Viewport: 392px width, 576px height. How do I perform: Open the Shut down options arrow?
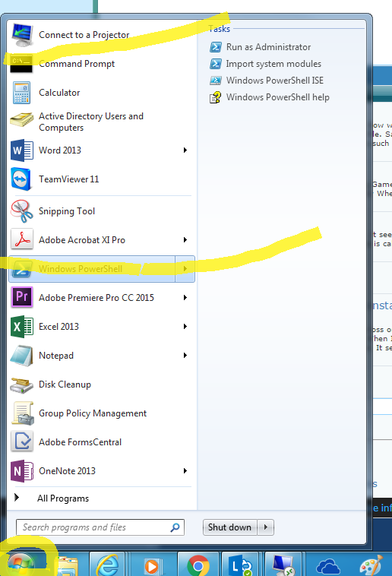point(266,527)
